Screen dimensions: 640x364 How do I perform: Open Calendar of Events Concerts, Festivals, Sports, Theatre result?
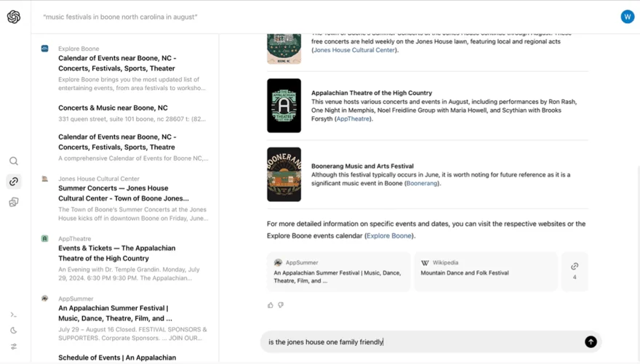[x=117, y=142]
